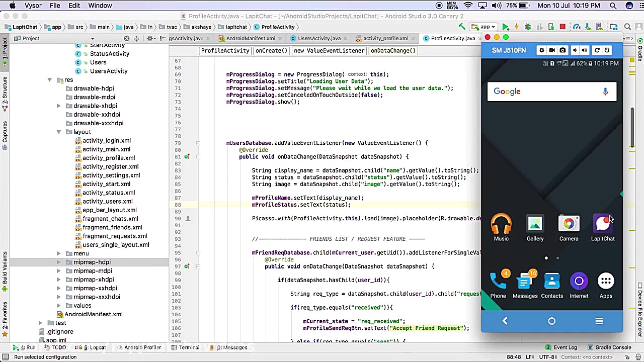Screen dimensions: 644x362
Task: Toggle screen recording in Vysor
Action: tap(552, 50)
